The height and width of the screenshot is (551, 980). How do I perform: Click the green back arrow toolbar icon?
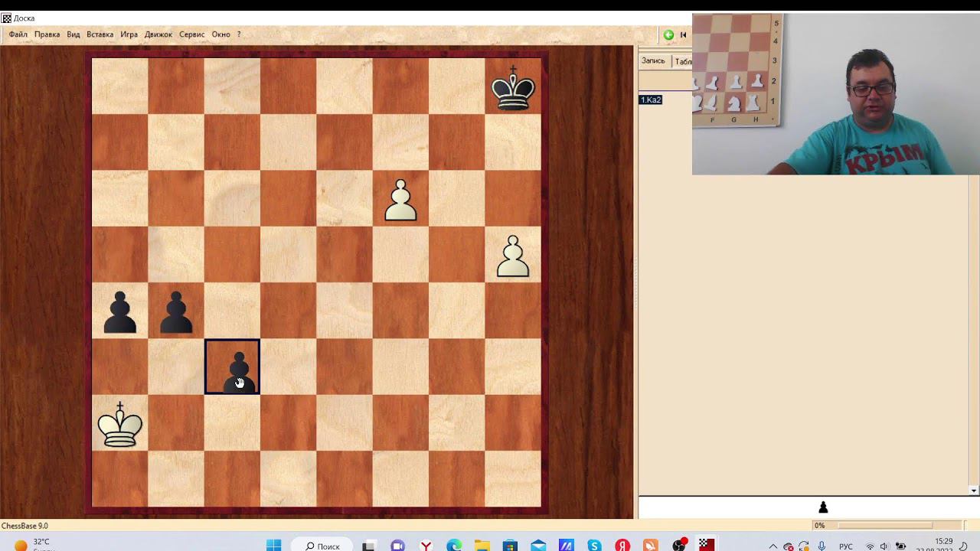668,34
